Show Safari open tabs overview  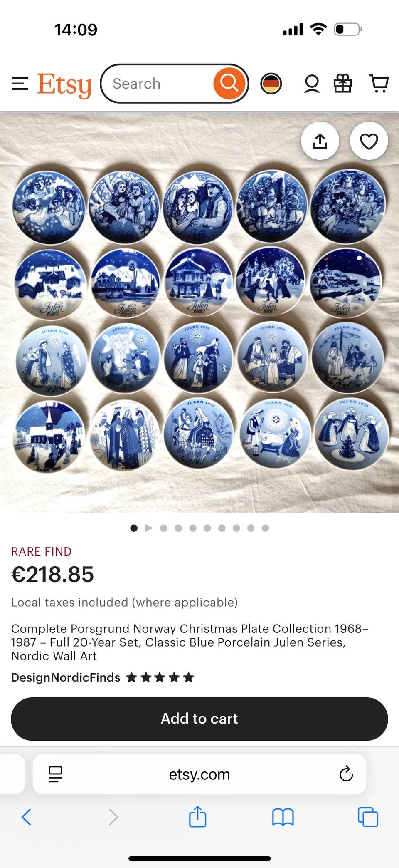point(368,817)
